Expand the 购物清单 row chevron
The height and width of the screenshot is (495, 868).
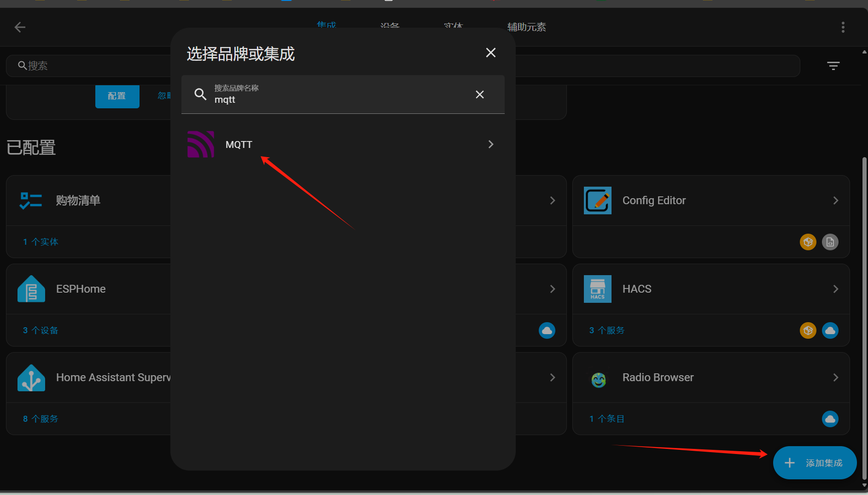[553, 200]
